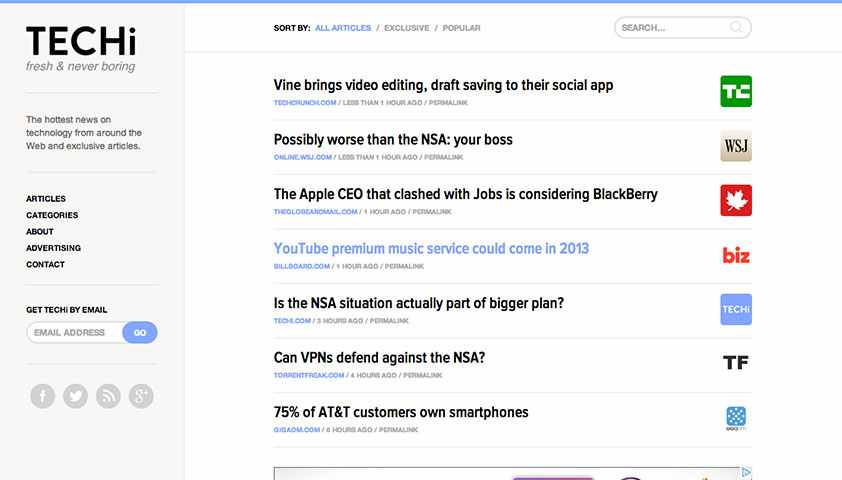Image resolution: width=842 pixels, height=480 pixels.
Task: Sort articles by Popular
Action: pos(461,28)
